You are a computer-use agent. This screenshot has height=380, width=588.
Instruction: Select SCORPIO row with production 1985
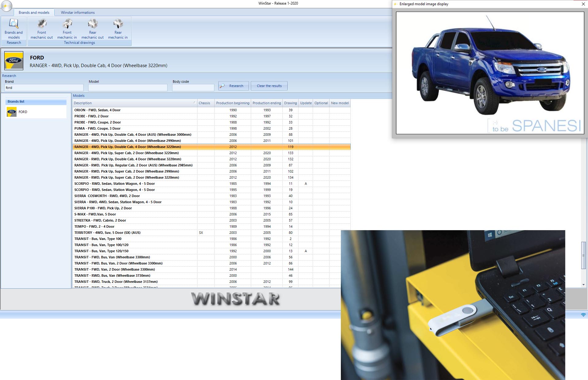coord(211,184)
